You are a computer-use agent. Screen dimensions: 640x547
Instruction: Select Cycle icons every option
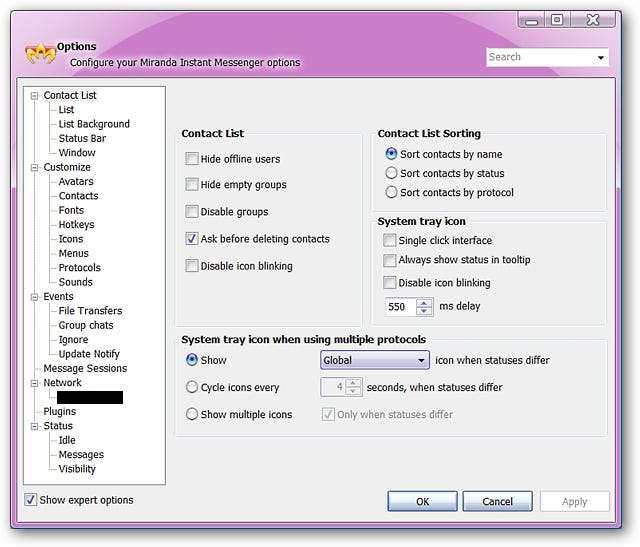point(192,387)
